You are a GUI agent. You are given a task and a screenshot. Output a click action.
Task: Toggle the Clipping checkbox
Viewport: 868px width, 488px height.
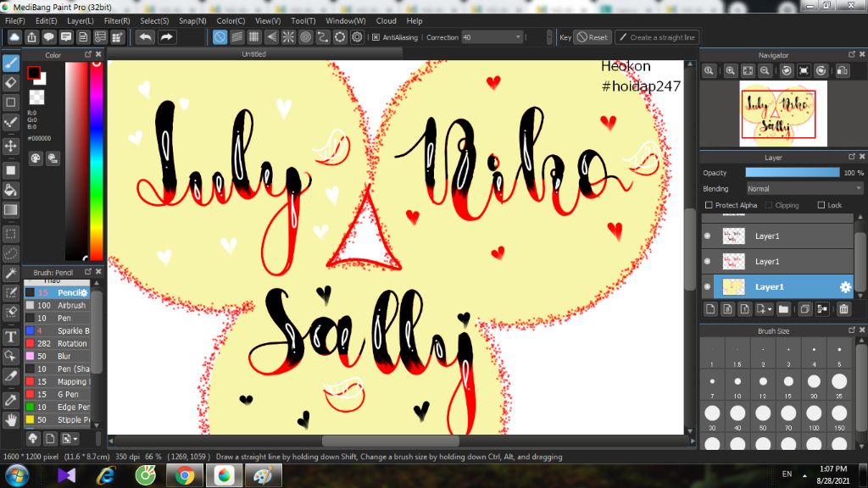click(x=768, y=205)
